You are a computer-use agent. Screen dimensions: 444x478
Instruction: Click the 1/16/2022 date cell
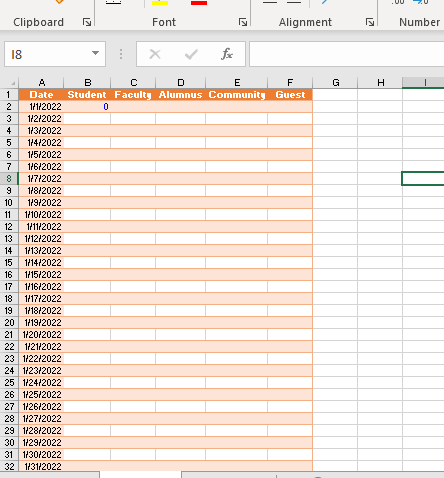(x=41, y=287)
